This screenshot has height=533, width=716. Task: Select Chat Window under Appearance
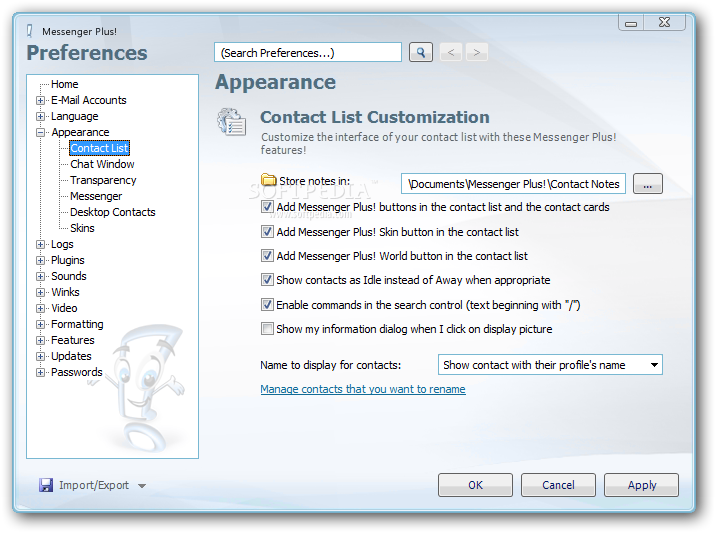(102, 164)
